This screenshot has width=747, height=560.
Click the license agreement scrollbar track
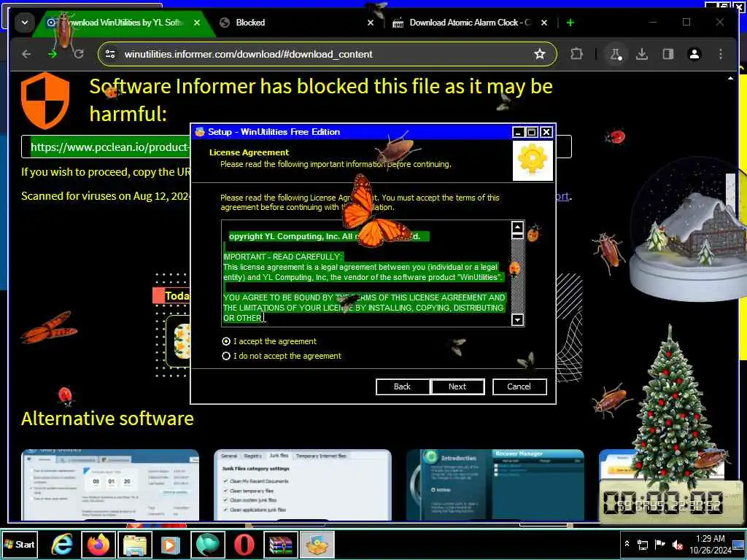517,276
